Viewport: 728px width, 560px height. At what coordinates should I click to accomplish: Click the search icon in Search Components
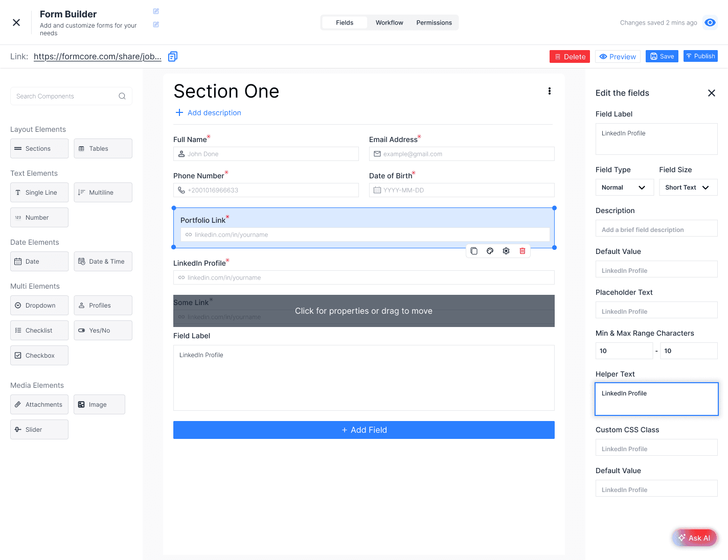(x=122, y=96)
